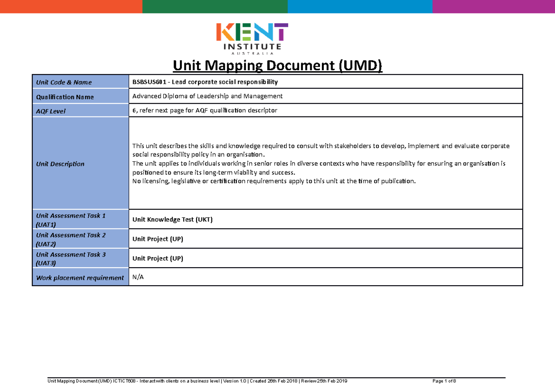Image resolution: width=555 pixels, height=392 pixels.
Task: Click the INSTITUTE text under the logo
Action: pos(253,47)
